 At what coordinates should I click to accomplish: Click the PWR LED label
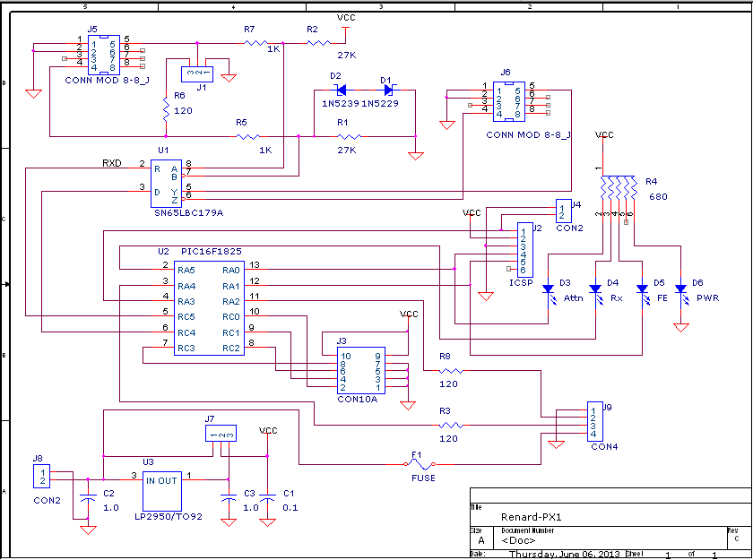[708, 298]
